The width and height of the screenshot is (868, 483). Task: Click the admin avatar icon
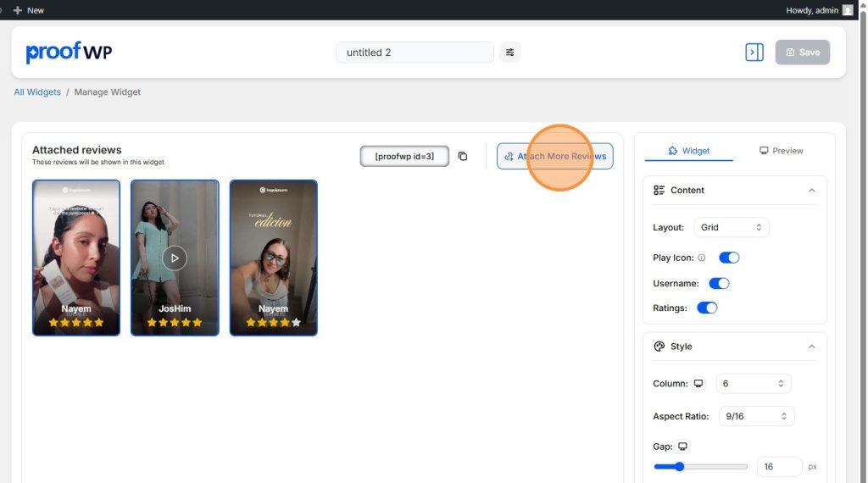coord(847,10)
